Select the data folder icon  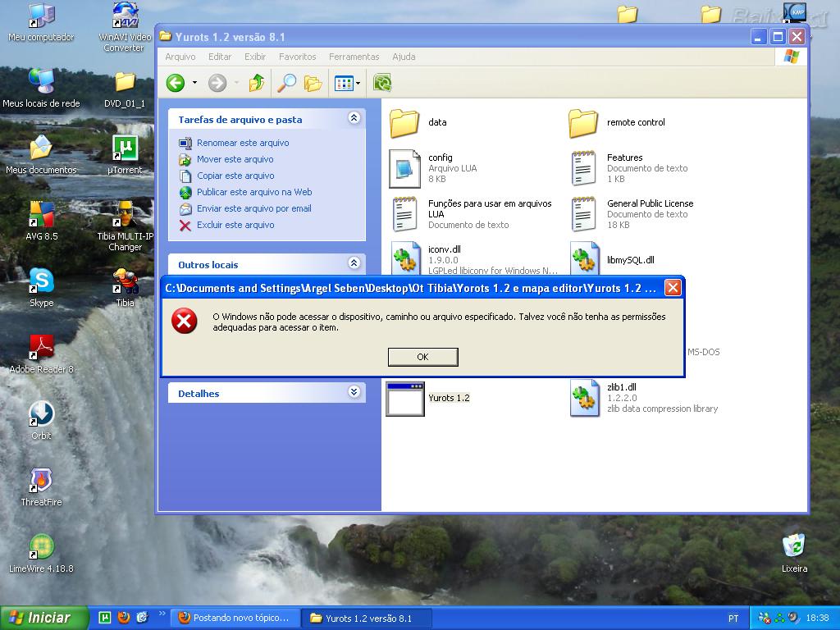(x=404, y=123)
